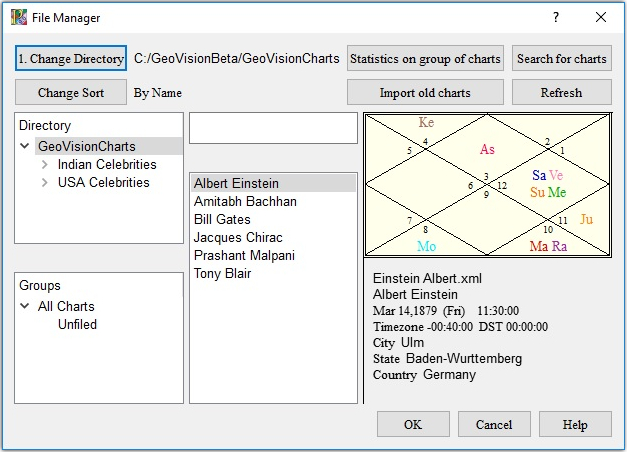
Task: Click the horoscope chart preview
Action: pos(486,184)
